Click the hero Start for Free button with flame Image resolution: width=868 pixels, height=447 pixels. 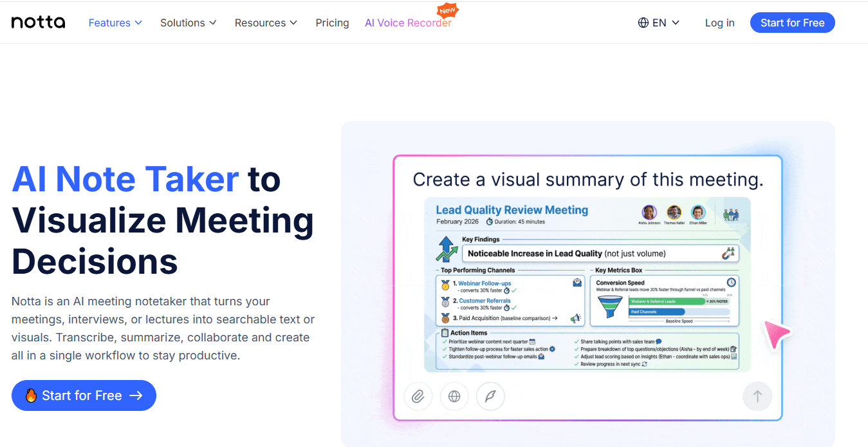[84, 395]
